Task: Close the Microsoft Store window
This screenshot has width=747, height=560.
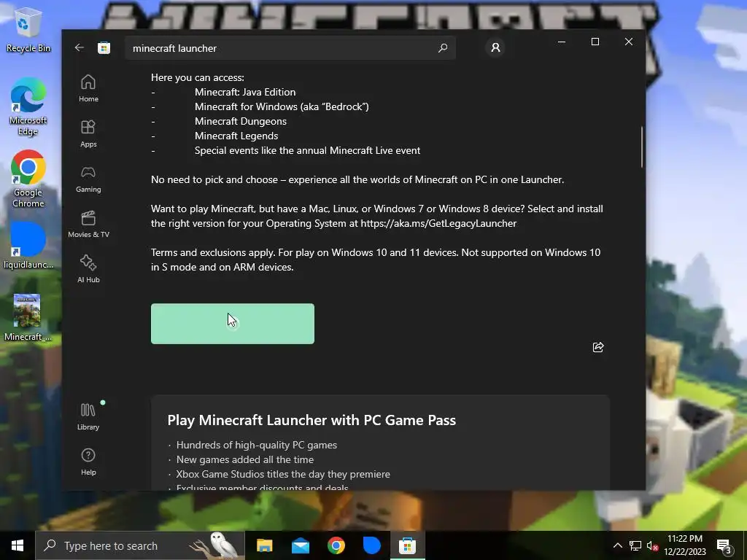Action: click(x=629, y=42)
